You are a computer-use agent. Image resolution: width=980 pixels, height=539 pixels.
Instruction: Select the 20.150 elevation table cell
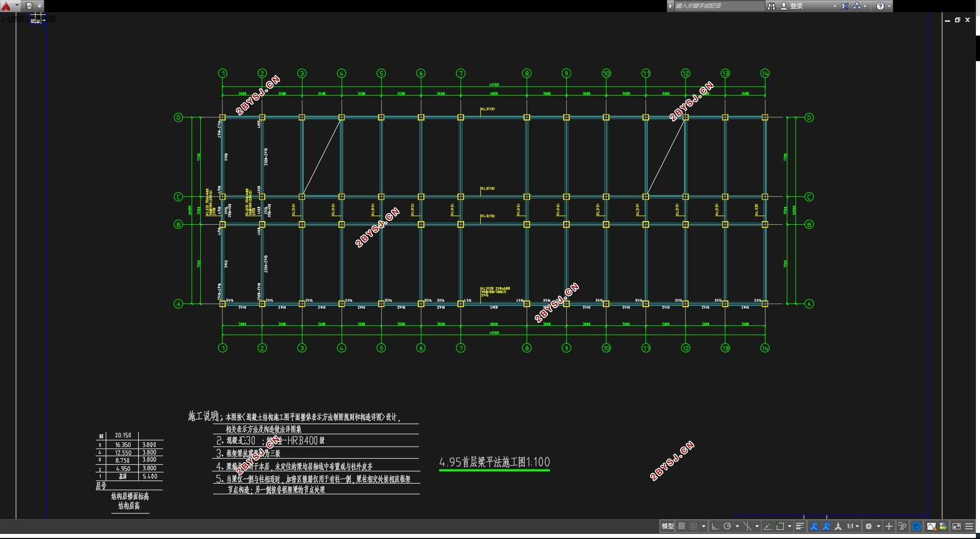pos(123,435)
